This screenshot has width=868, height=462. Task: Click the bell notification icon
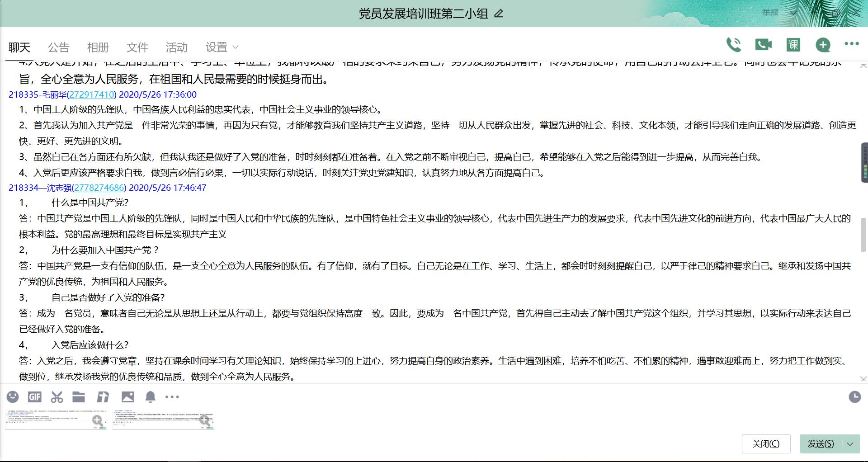(150, 397)
